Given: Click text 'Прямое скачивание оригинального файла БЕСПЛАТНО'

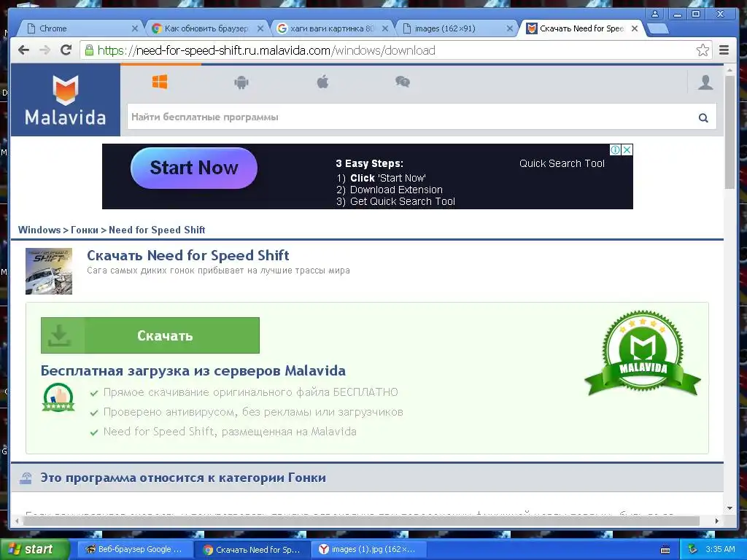Looking at the screenshot, I should point(251,392).
